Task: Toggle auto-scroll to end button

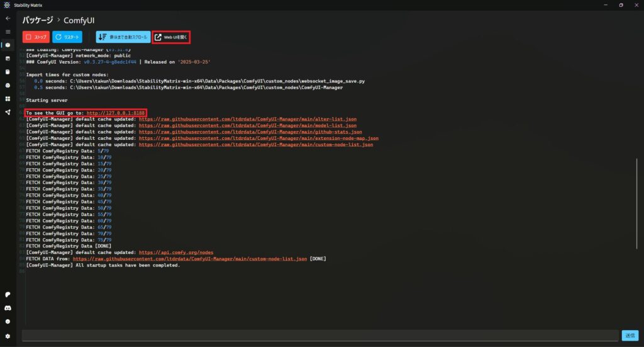Action: [x=123, y=37]
